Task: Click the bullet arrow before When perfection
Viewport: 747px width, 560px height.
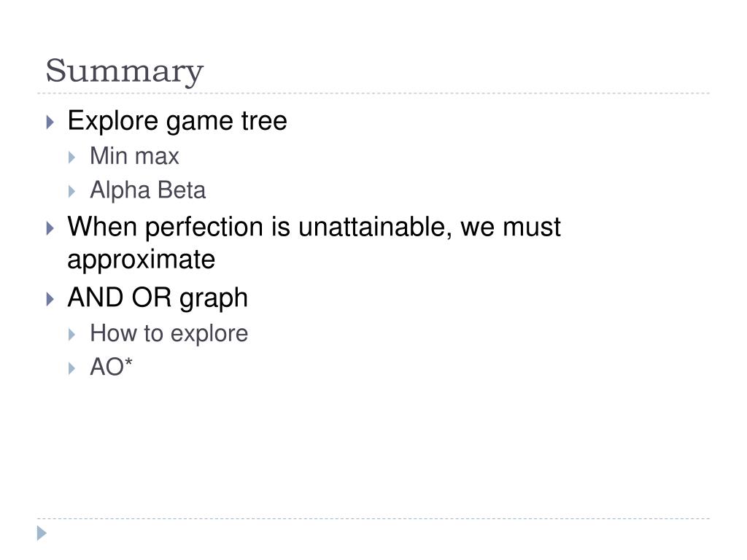Action: point(50,228)
